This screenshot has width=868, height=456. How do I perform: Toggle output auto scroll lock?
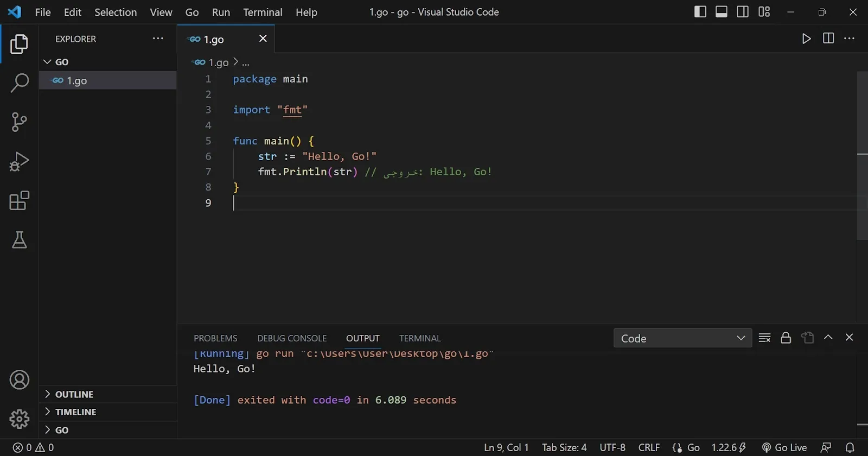click(786, 338)
